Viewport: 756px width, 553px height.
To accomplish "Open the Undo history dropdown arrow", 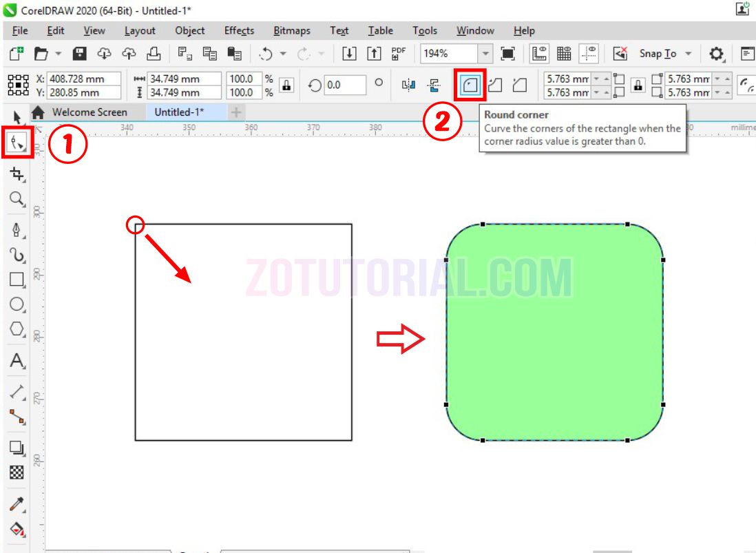I will pos(283,53).
